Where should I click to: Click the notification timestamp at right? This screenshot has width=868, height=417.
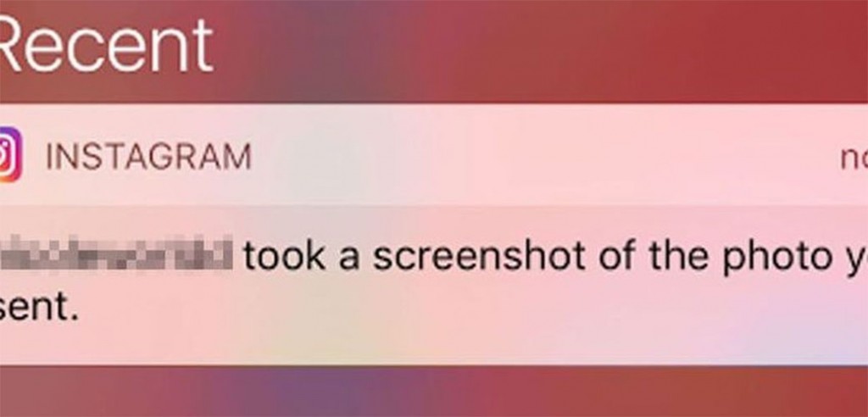click(x=854, y=158)
